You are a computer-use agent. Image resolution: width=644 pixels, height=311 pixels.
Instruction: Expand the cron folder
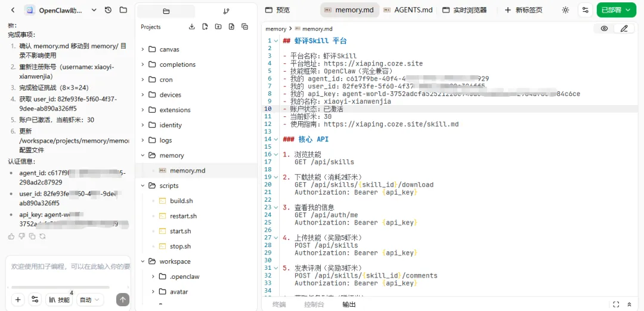143,80
